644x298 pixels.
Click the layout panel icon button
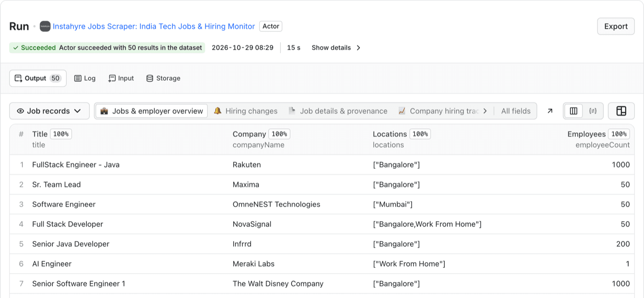[x=621, y=111]
